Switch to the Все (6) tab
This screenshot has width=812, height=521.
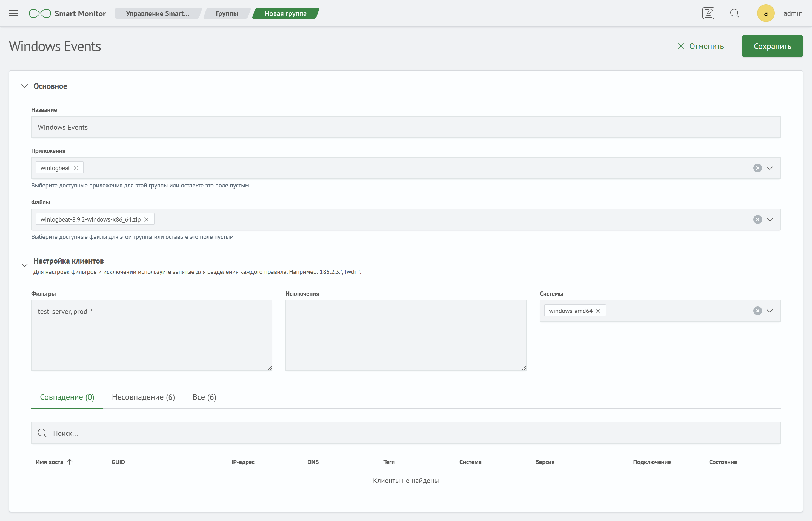click(204, 397)
